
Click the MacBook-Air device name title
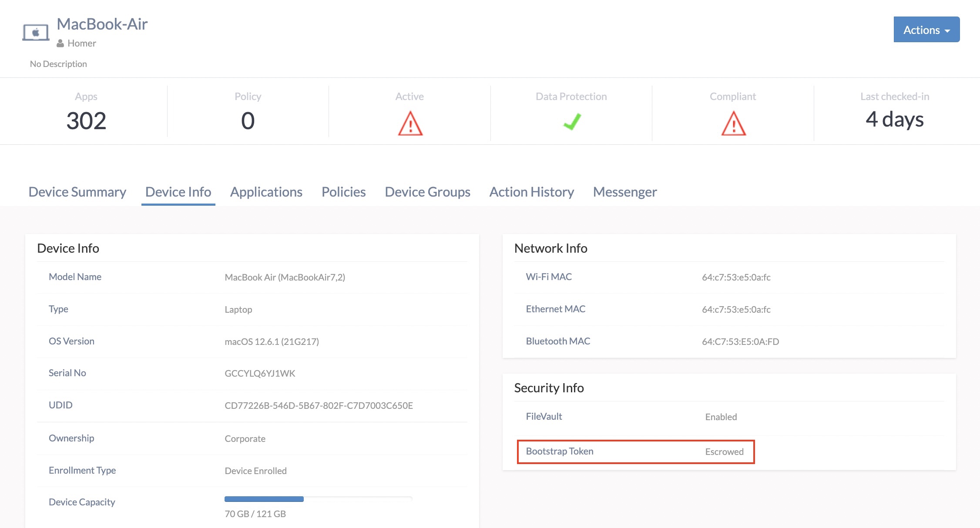coord(102,24)
